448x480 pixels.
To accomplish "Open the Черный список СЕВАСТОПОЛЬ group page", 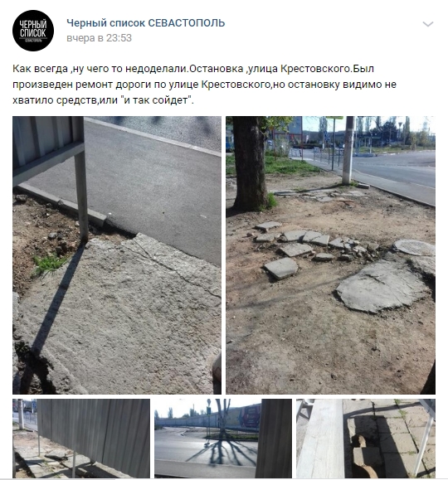I will click(146, 23).
